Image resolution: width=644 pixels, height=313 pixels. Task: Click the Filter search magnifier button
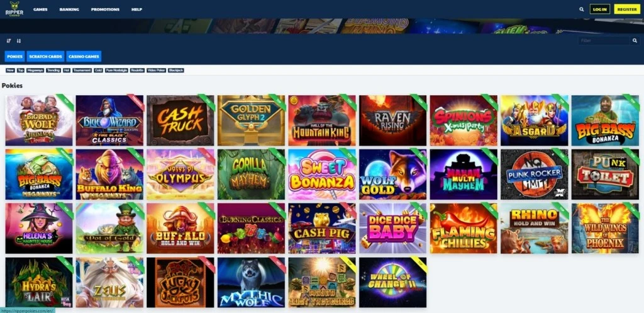click(635, 41)
